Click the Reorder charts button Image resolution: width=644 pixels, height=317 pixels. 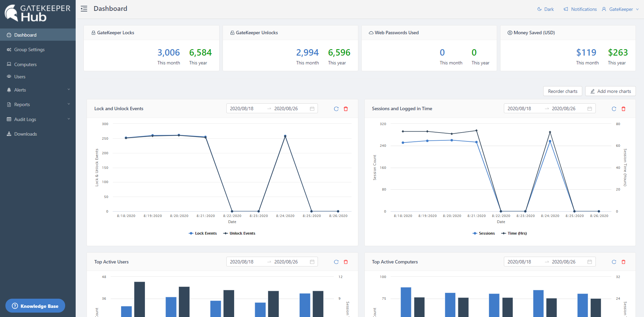point(563,91)
